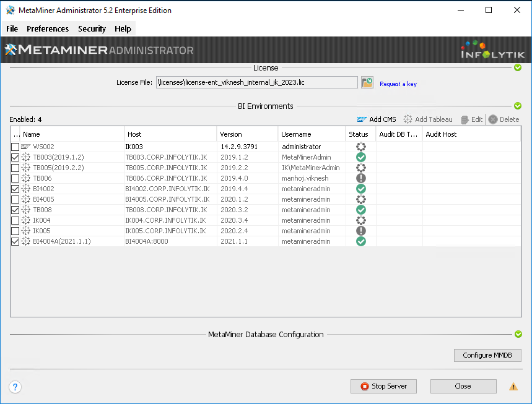This screenshot has width=532, height=404.
Task: Click the Add CMS button
Action: pyautogui.click(x=377, y=119)
